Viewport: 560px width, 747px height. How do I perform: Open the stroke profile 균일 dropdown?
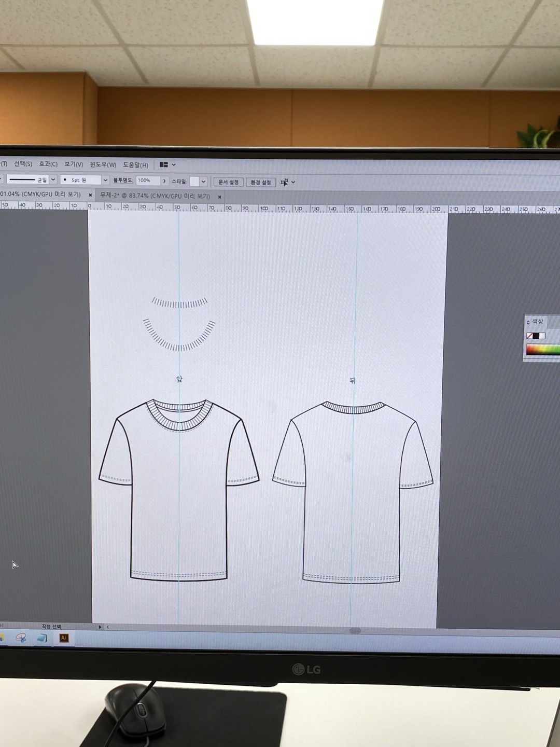[x=53, y=179]
